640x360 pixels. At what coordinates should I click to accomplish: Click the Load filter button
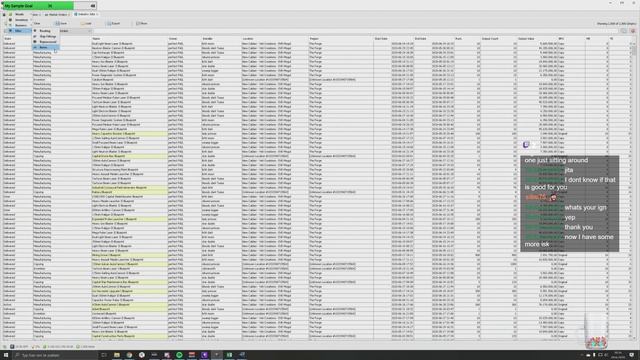click(86, 24)
